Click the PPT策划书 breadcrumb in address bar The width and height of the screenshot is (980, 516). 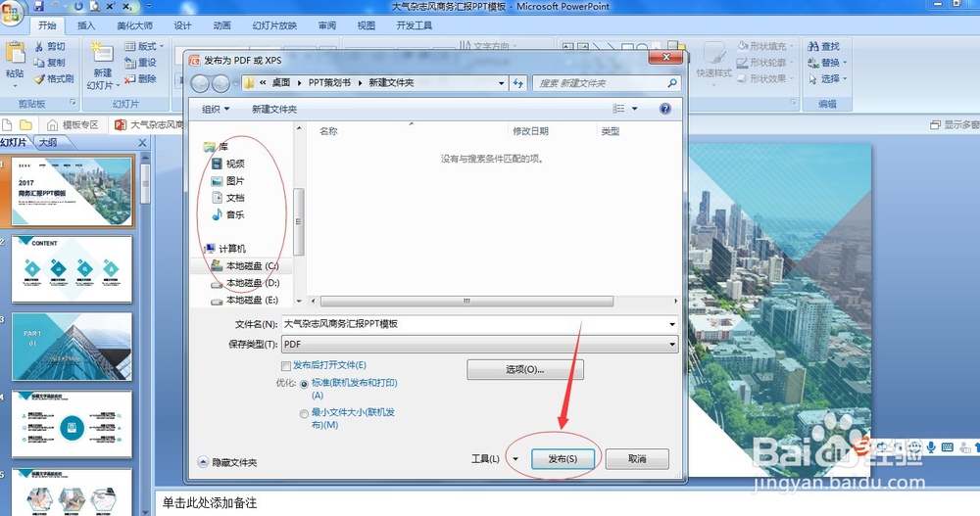pyautogui.click(x=329, y=82)
